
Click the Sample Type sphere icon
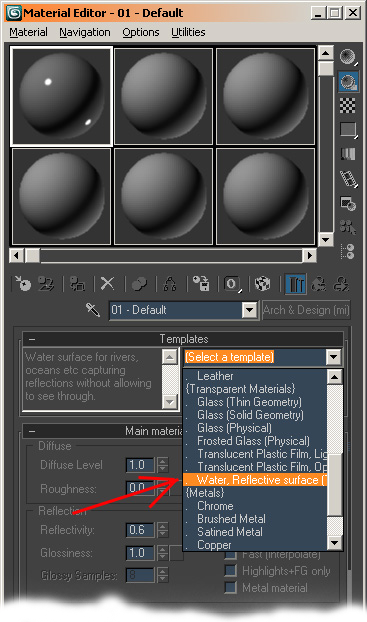pos(348,56)
